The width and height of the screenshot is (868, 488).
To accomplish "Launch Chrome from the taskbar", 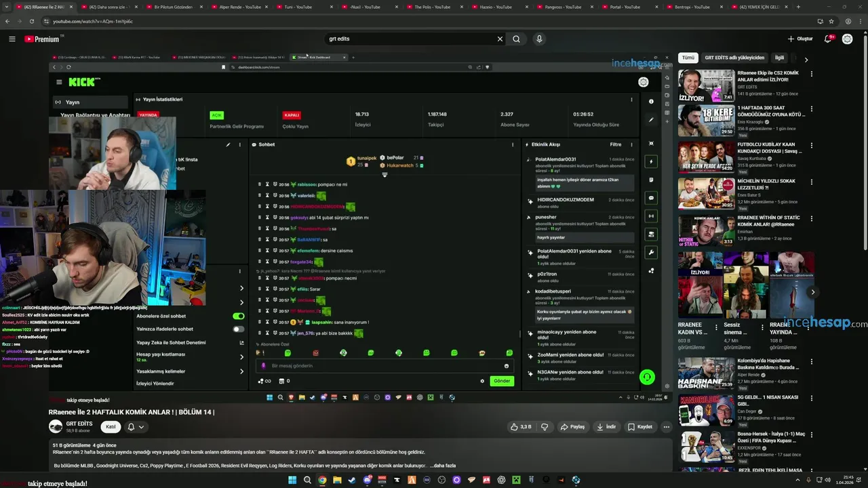I will point(322,480).
